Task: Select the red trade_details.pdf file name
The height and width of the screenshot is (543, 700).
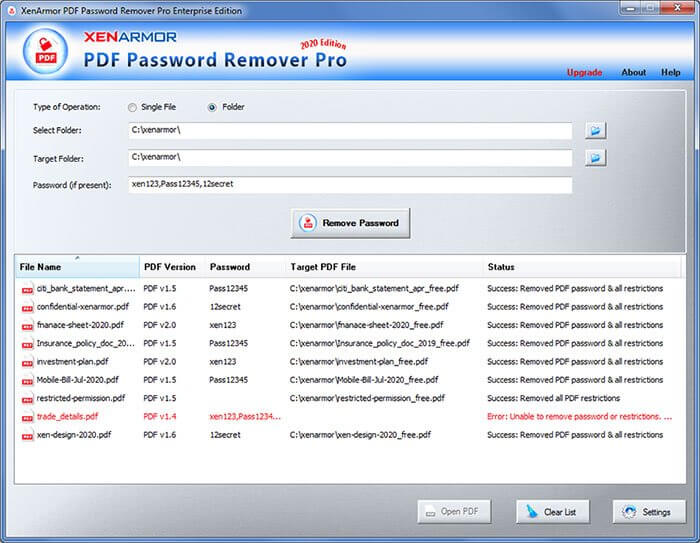Action: click(67, 417)
